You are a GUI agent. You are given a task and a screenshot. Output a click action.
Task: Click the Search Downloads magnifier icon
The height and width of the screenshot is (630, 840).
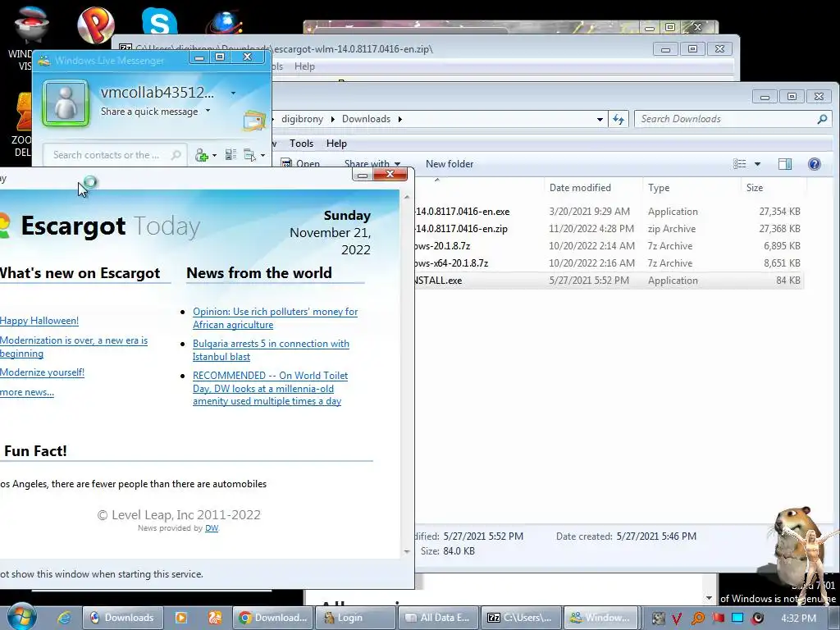(x=822, y=119)
